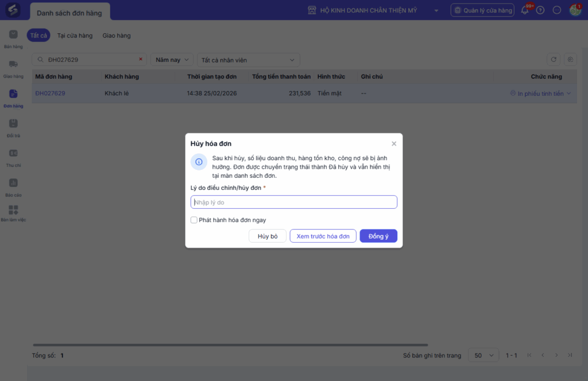Click the info icon in the dialog
Image resolution: width=588 pixels, height=381 pixels.
click(199, 162)
